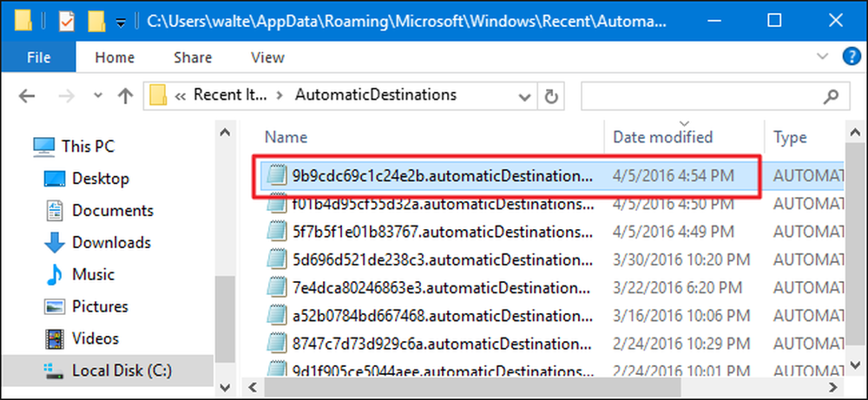
Task: Open the Recent locations dropdown arrow
Action: click(98, 95)
